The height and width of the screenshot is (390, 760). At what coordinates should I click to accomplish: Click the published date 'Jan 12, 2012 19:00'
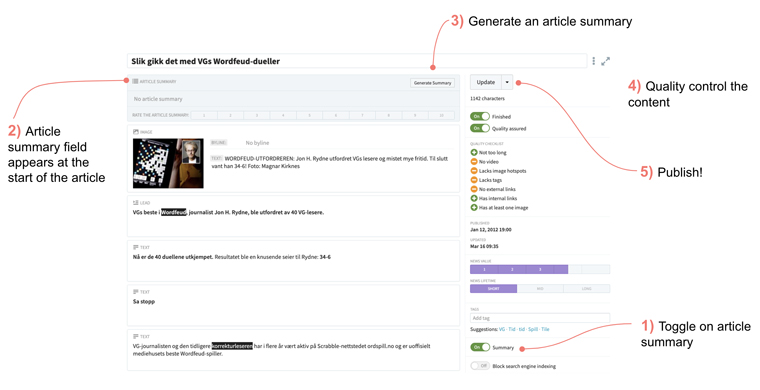(x=491, y=230)
